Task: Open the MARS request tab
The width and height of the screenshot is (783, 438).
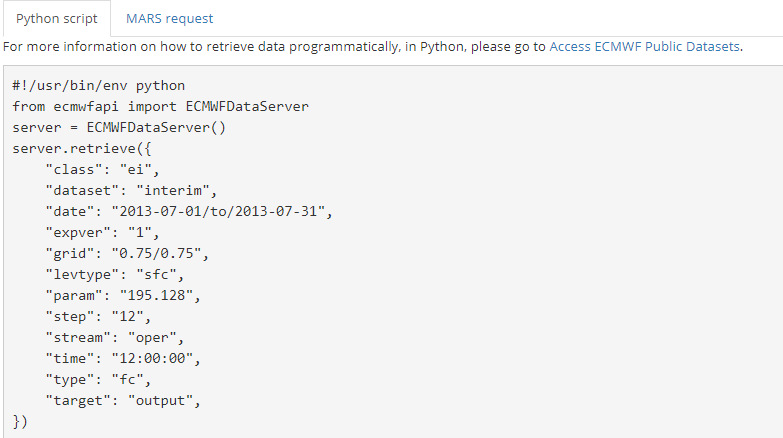Action: tap(169, 19)
